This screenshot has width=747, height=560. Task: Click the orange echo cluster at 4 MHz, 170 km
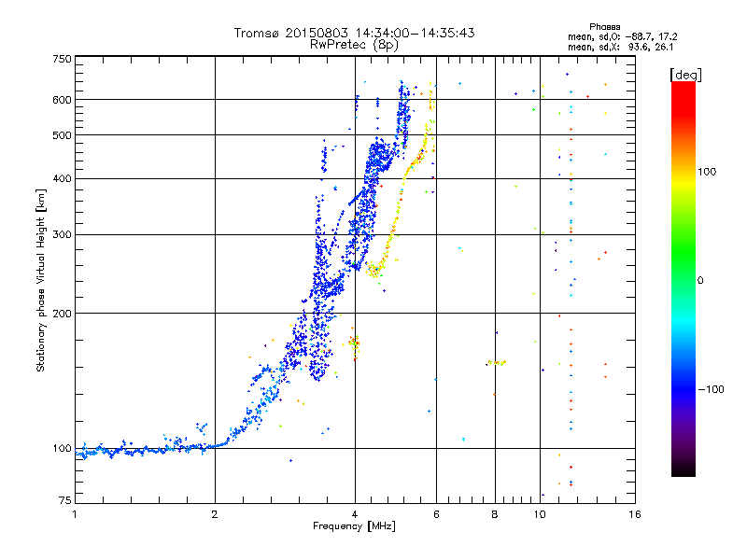coord(355,343)
